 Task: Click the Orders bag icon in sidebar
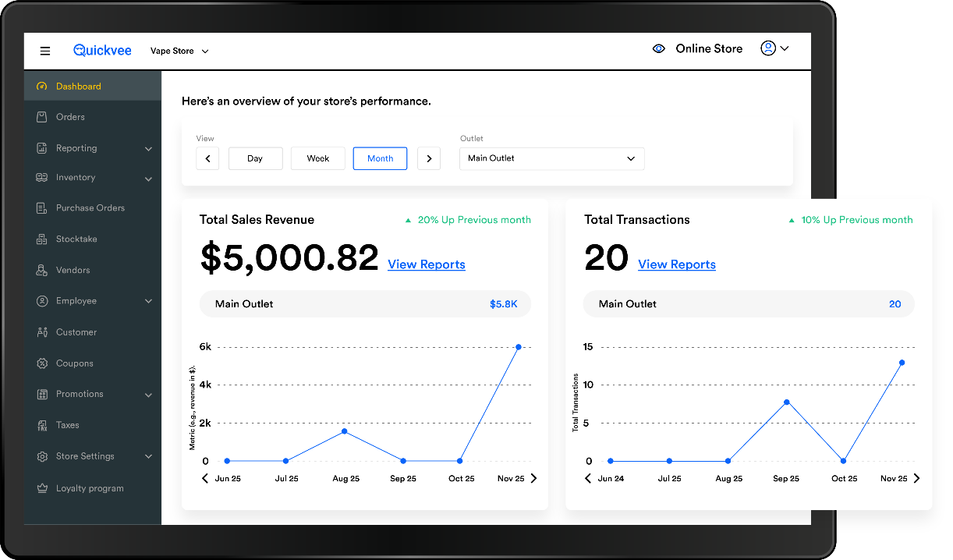coord(42,117)
